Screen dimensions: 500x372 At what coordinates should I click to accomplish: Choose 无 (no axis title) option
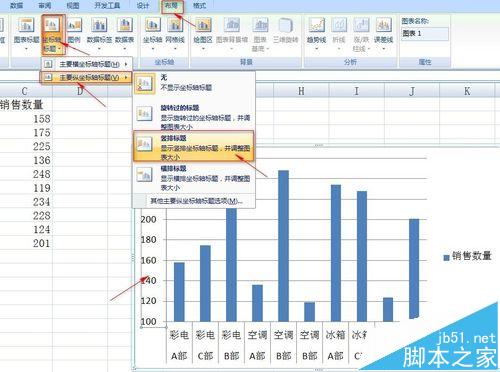pos(194,83)
